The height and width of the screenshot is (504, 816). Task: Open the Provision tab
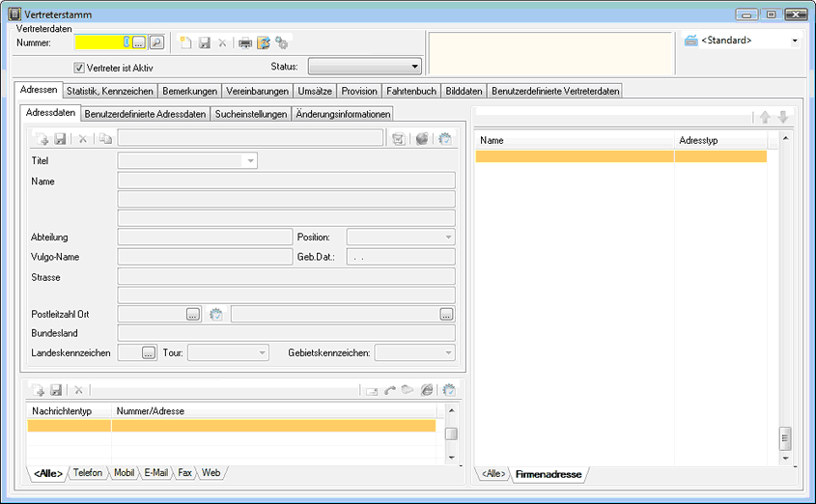point(359,91)
